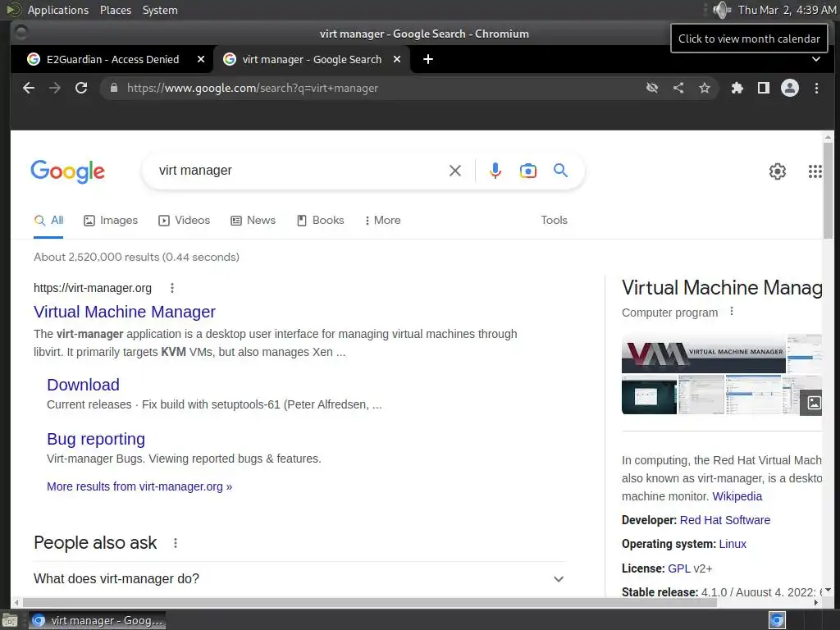Switch to News results

pos(253,220)
